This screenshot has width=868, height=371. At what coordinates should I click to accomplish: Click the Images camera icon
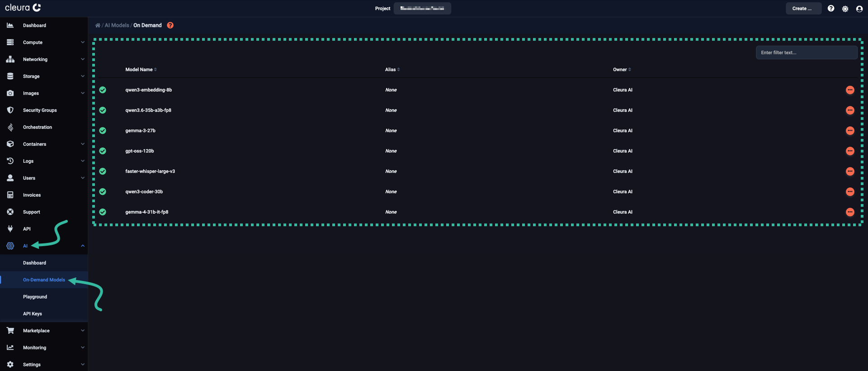coord(10,93)
